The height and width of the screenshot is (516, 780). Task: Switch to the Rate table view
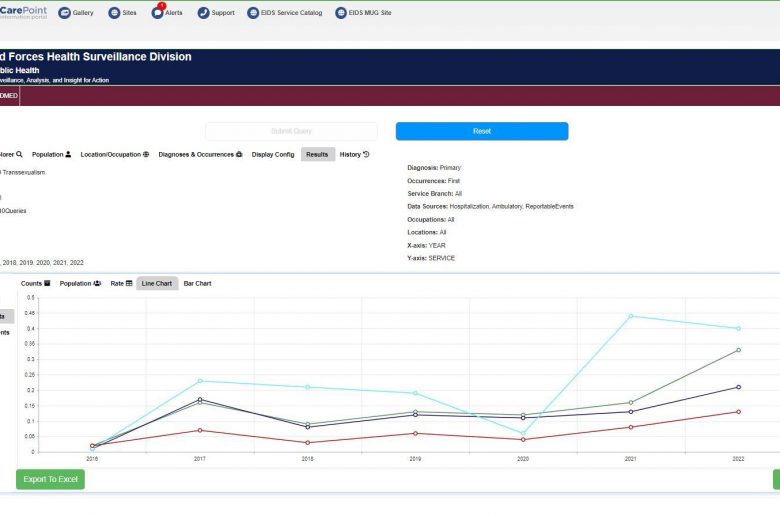(x=121, y=283)
